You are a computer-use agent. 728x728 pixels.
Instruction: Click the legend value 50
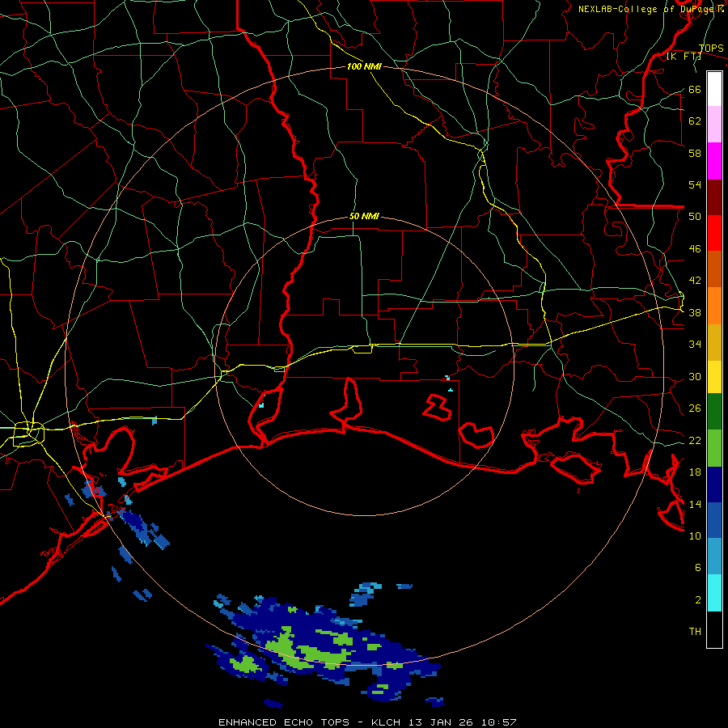point(695,216)
